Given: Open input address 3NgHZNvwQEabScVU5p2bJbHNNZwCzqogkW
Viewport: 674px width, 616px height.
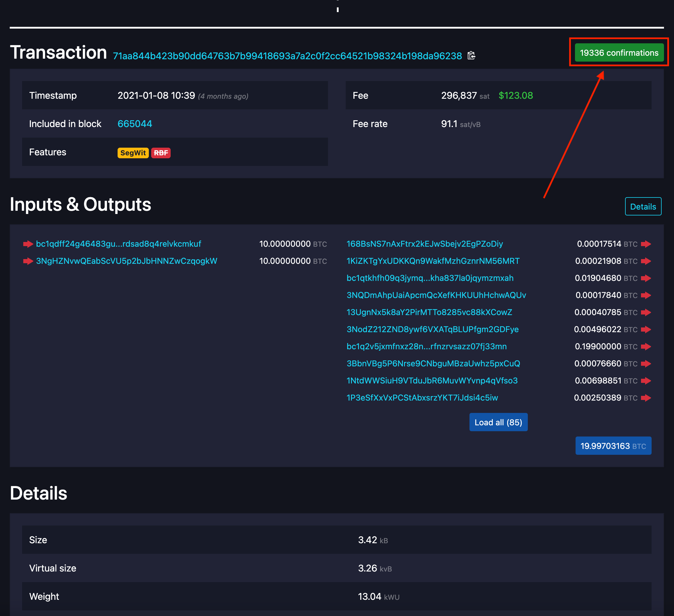Looking at the screenshot, I should click(x=126, y=261).
